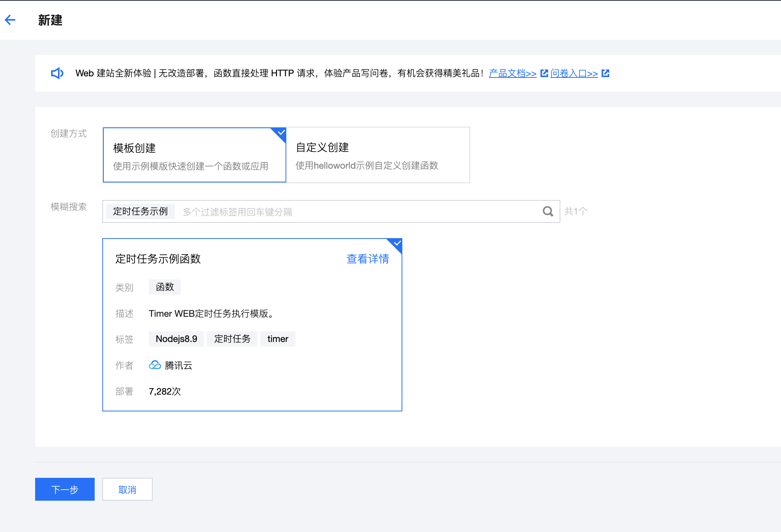Open 查看详情 for the template

pos(368,259)
